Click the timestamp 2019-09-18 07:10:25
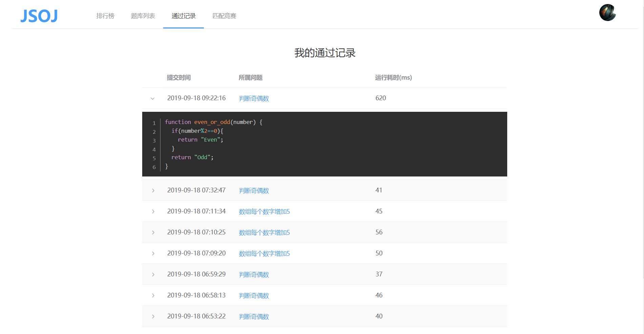This screenshot has width=644, height=334. tap(196, 232)
